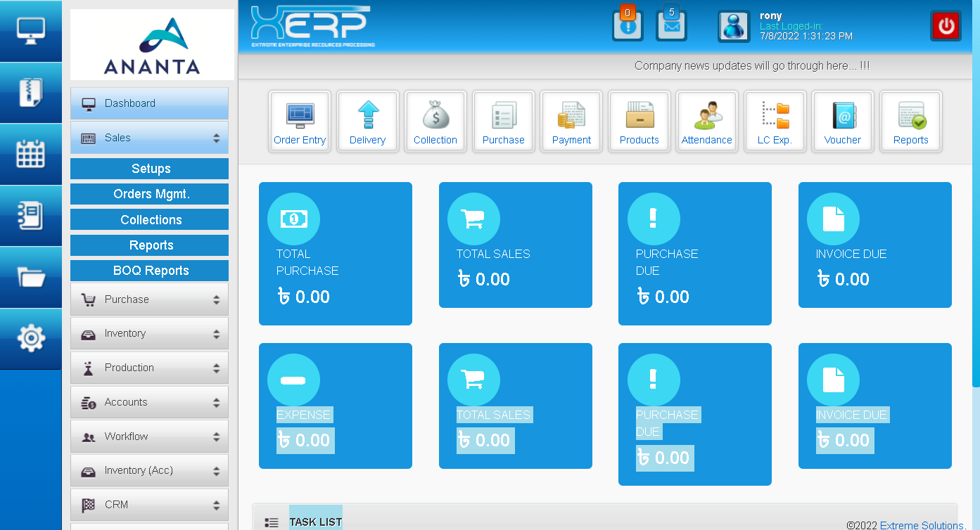Viewport: 980px width, 530px height.
Task: Open the mail messages icon with badge 5
Action: [671, 27]
